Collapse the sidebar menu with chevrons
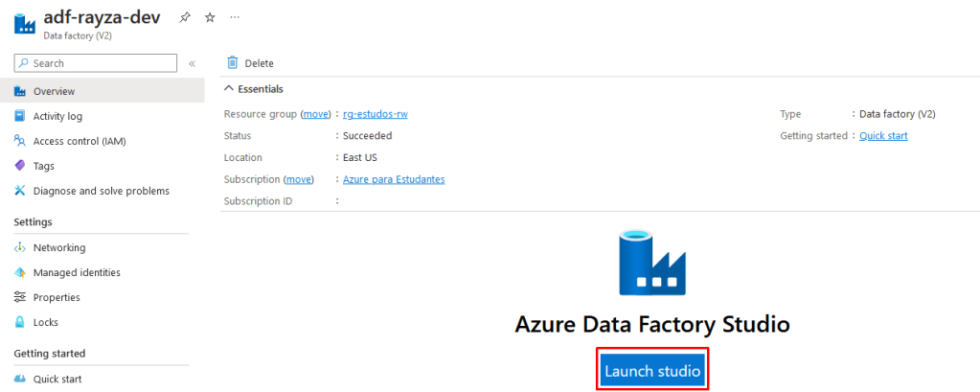Screen dimensions: 980x392 point(192,63)
